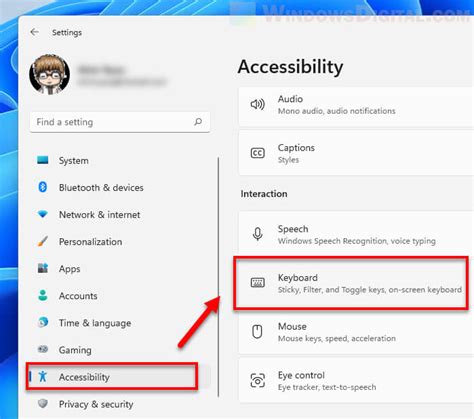
Task: Click the Apps grid icon
Action: [43, 268]
